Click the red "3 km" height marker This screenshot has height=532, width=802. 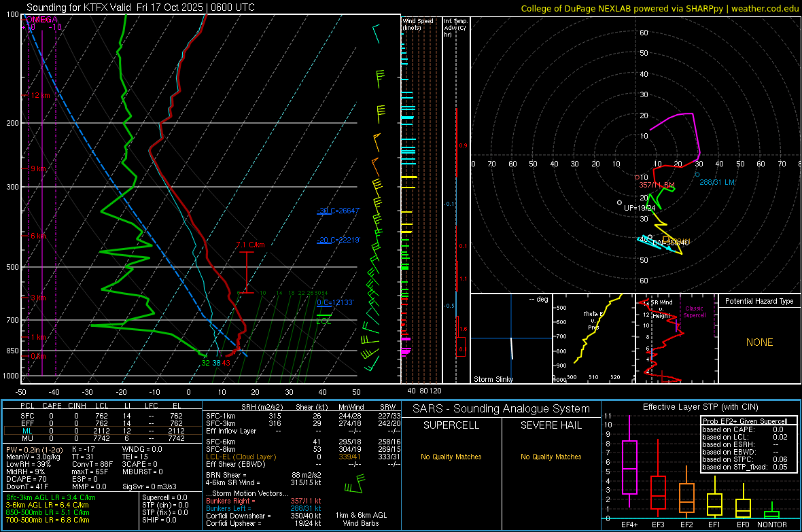pos(38,298)
